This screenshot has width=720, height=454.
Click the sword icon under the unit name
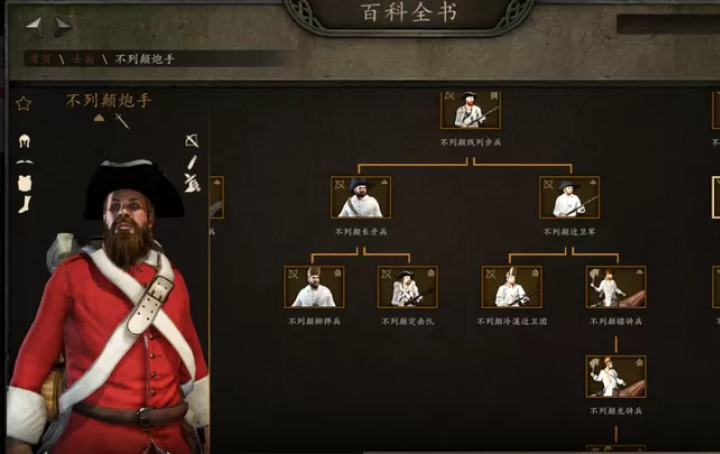coord(122,121)
